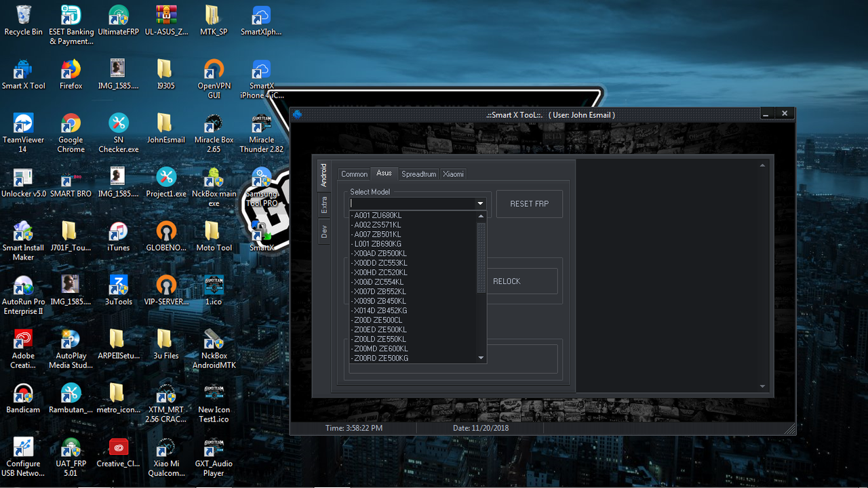Choose Z00D ZE500CL from model list
Viewport: 868px width, 488px height.
click(413, 320)
